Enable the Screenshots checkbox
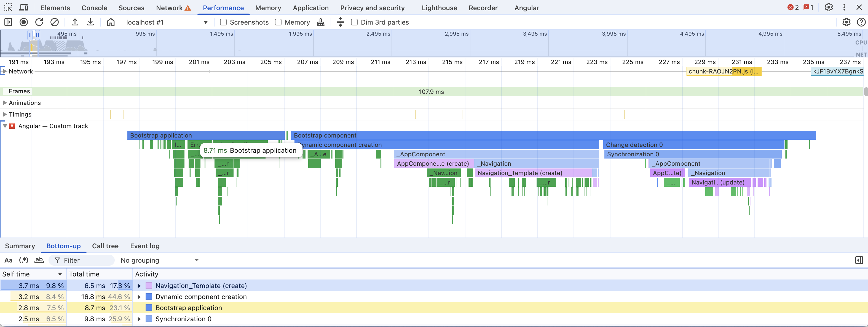 coord(223,22)
